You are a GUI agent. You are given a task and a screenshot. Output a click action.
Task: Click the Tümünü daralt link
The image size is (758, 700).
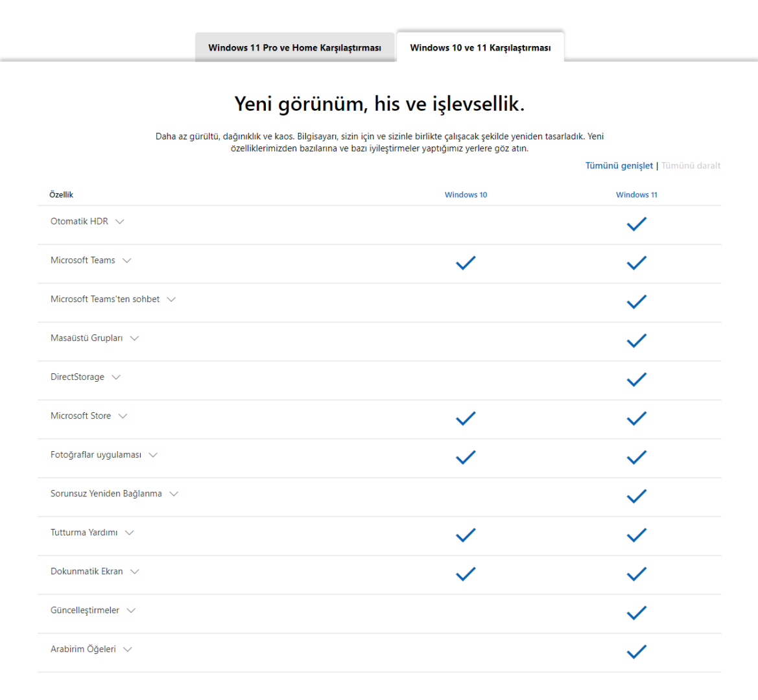pyautogui.click(x=691, y=166)
